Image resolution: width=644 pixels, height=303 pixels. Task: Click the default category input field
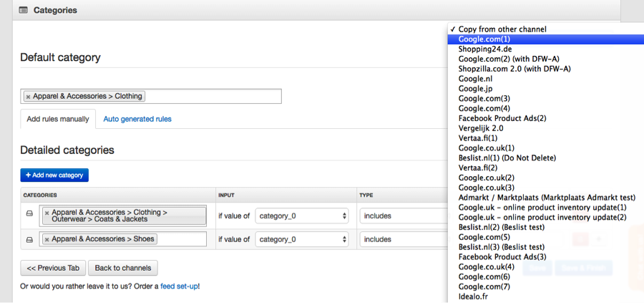151,96
